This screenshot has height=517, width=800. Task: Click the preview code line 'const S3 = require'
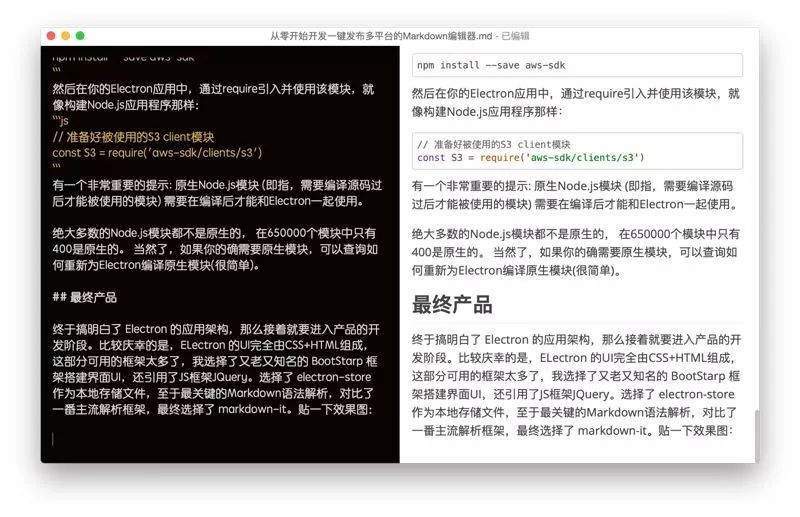pos(531,158)
